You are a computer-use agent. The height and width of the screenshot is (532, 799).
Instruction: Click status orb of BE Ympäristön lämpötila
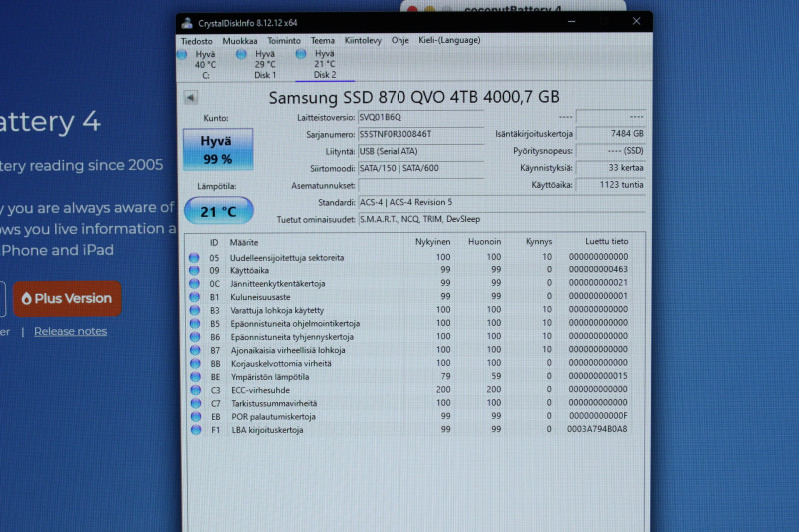pyautogui.click(x=195, y=376)
